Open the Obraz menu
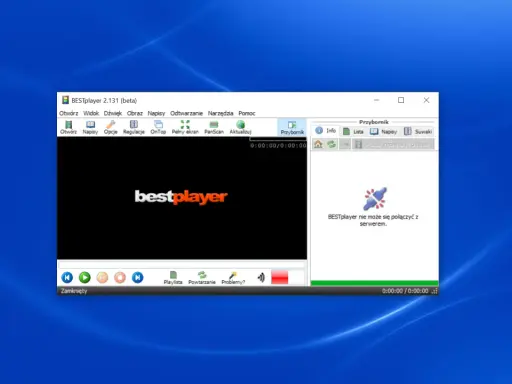Screen dimensions: 512x384 [135, 113]
